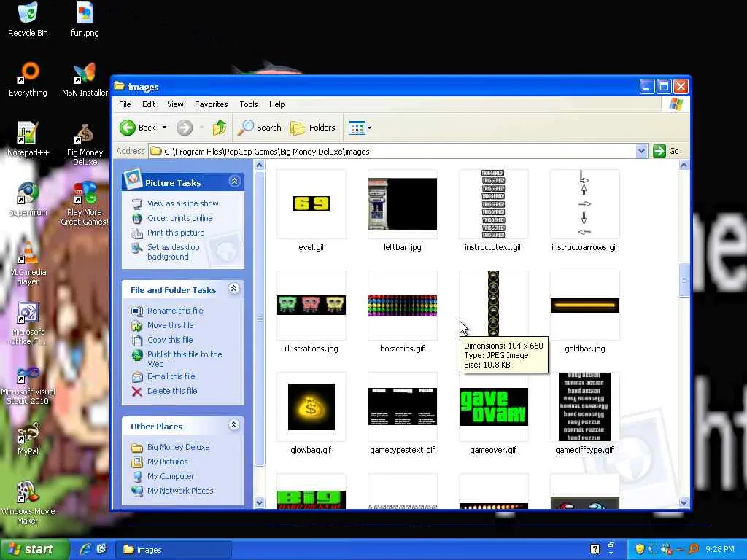Click the Views thumbnails icon

point(356,128)
